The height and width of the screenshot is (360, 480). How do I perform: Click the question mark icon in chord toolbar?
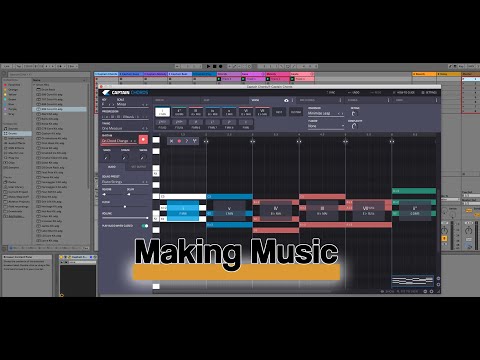187,141
